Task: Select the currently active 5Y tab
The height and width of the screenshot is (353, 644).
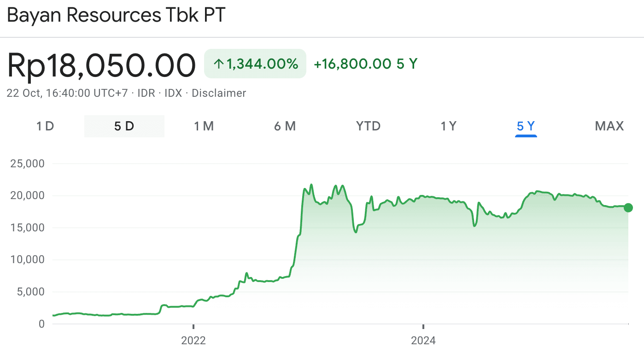Action: pos(526,126)
